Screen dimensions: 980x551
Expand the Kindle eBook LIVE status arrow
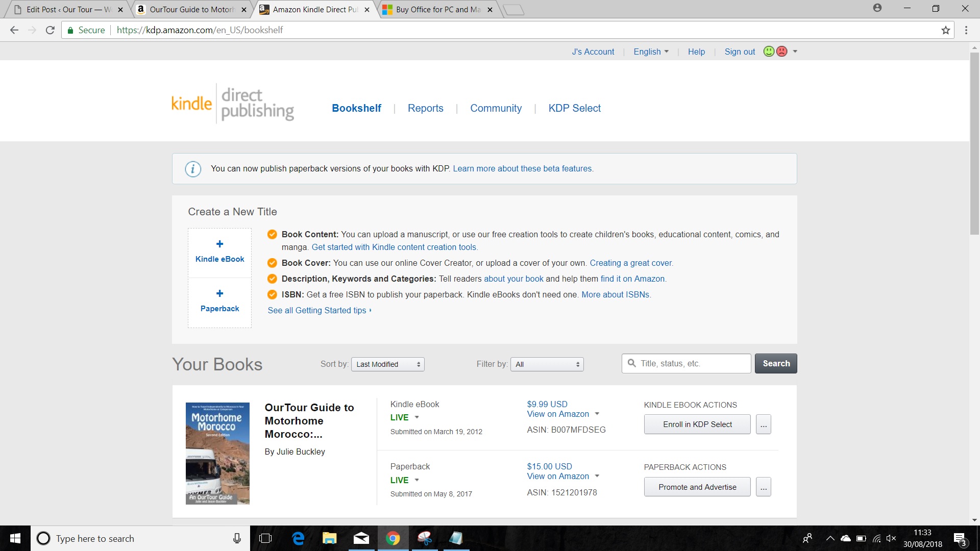[x=416, y=417]
